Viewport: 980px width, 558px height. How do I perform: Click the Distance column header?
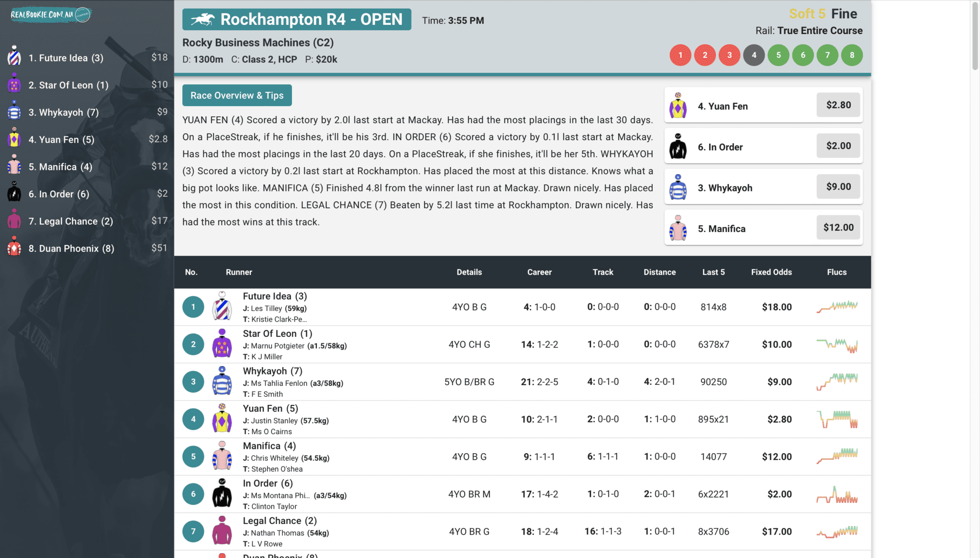[659, 272]
